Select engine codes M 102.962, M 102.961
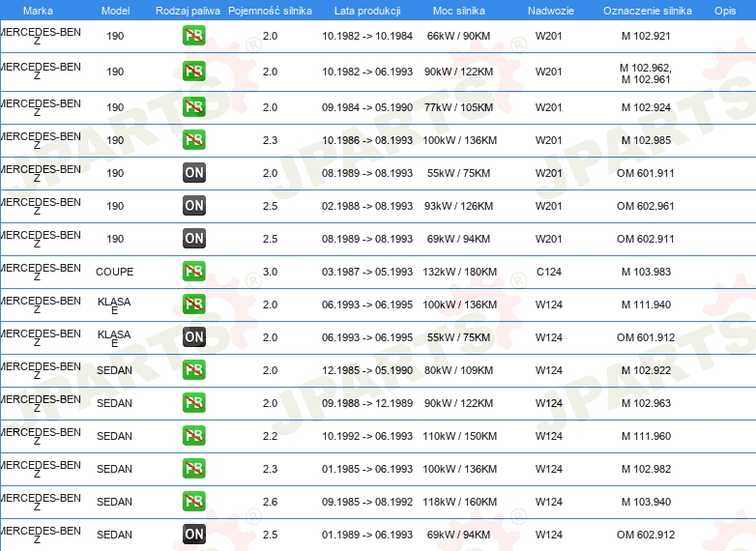 coord(646,73)
